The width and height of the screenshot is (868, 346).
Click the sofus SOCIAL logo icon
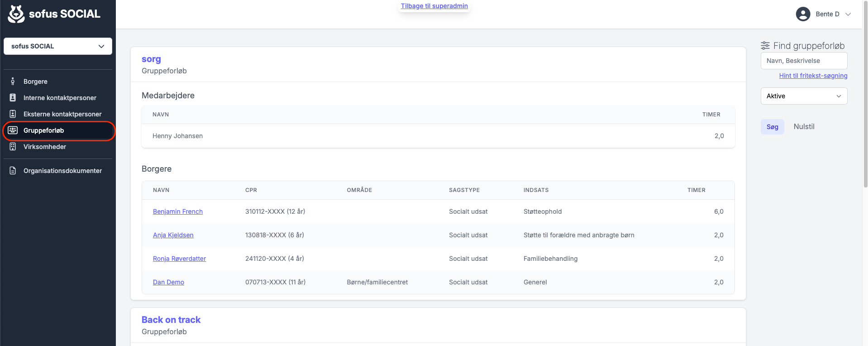point(16,14)
